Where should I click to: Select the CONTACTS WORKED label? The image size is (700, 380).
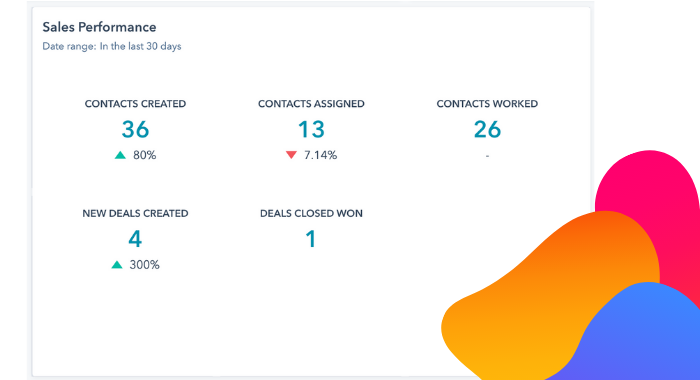click(x=487, y=104)
